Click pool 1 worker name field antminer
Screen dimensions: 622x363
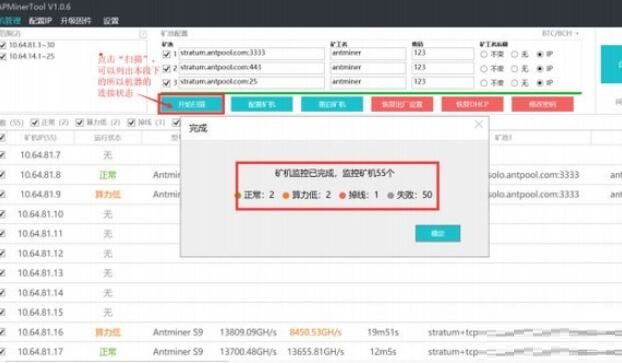[368, 53]
